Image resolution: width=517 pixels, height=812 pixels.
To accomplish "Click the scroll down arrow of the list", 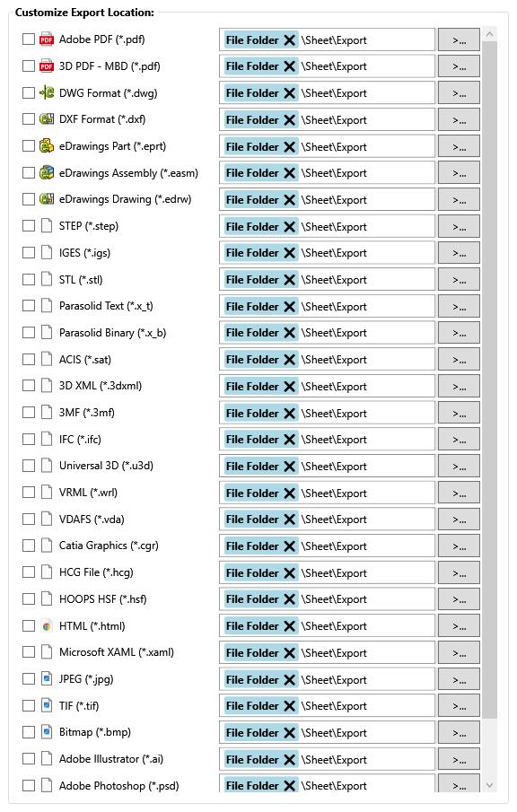I will pos(489,785).
